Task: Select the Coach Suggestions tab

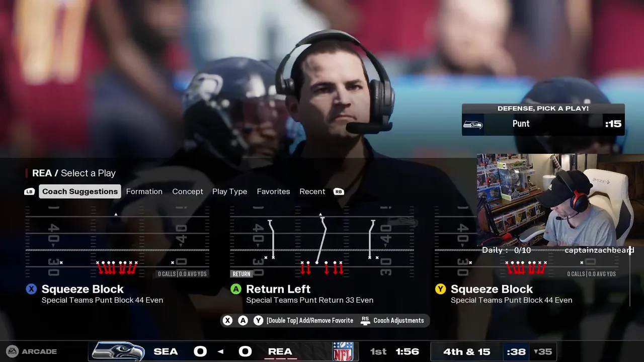Action: 80,192
